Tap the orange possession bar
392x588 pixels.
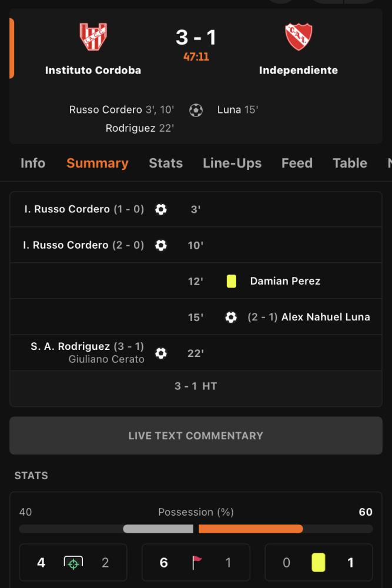[x=251, y=529]
